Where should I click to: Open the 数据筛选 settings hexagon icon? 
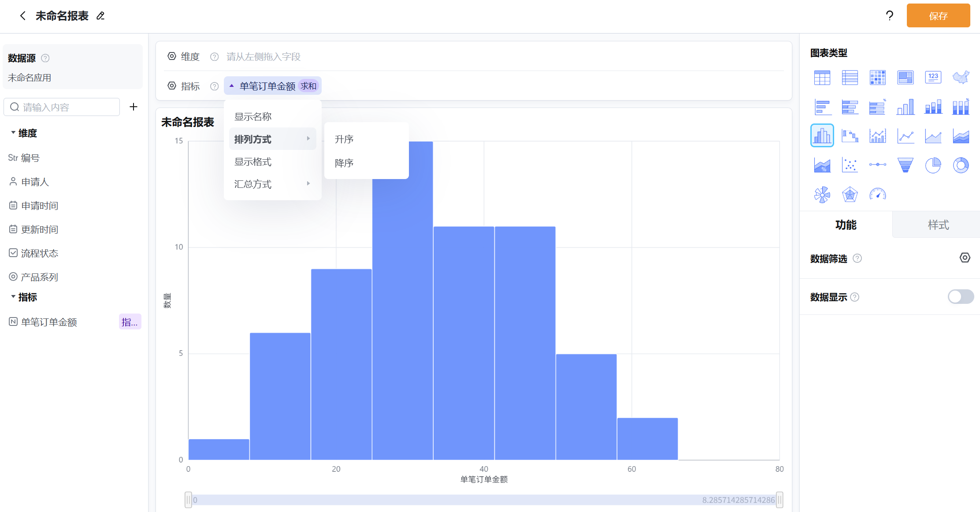coord(965,258)
